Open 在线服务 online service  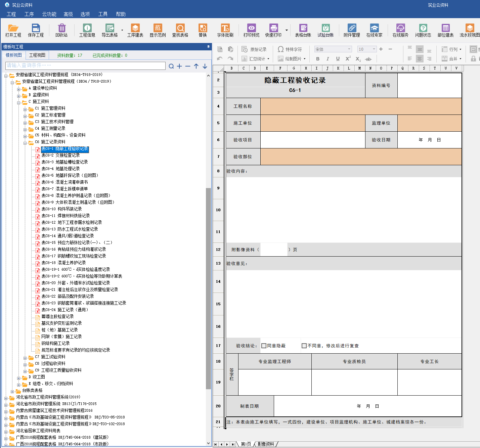click(x=400, y=30)
